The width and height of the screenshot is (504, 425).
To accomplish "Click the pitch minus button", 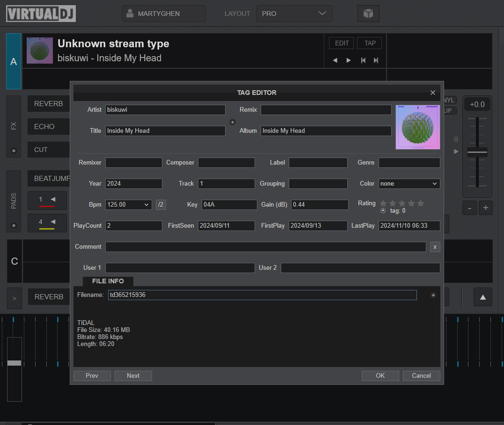I will coord(470,208).
